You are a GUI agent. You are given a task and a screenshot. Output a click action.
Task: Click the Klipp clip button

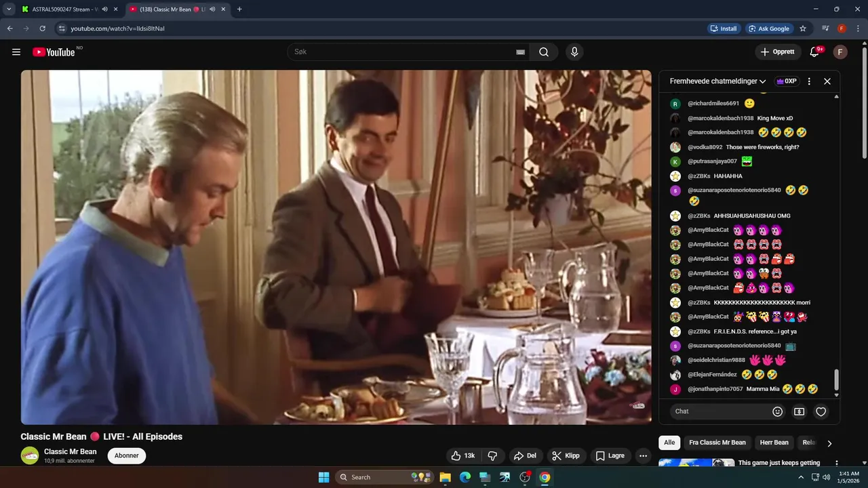[x=566, y=455]
